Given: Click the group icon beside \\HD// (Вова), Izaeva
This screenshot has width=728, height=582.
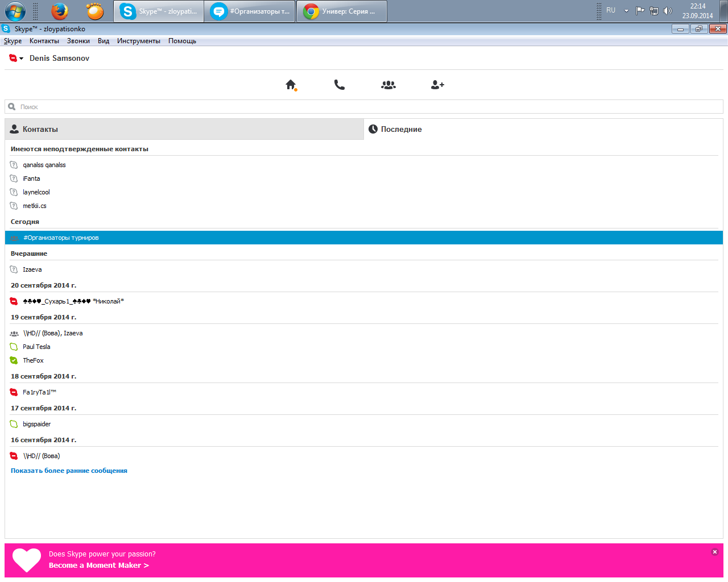Looking at the screenshot, I should [x=14, y=334].
